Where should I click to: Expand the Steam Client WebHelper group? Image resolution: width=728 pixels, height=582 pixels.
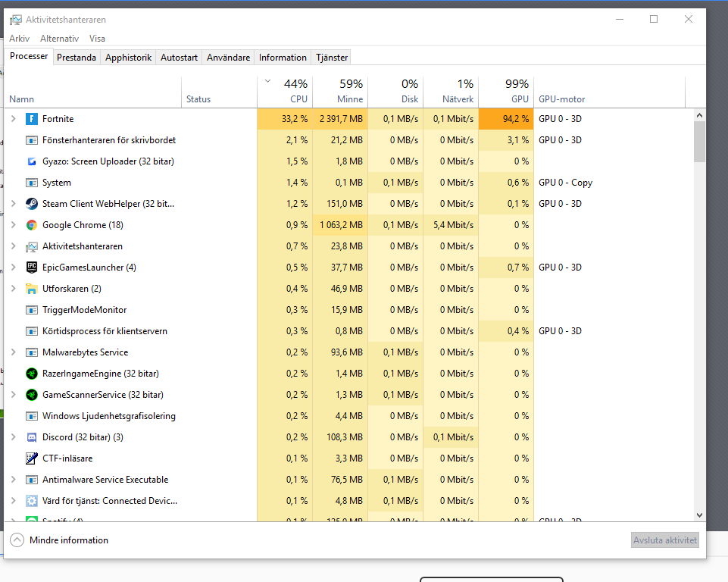14,204
